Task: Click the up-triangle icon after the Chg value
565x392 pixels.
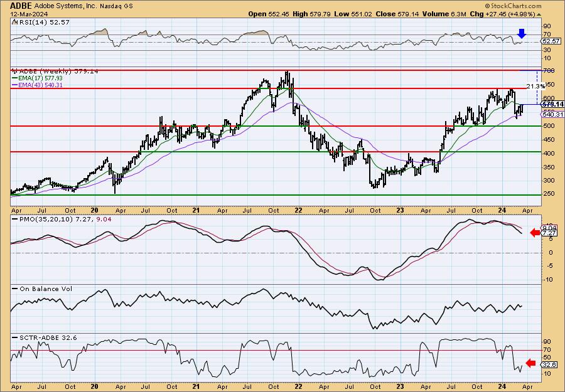Action: coord(539,14)
